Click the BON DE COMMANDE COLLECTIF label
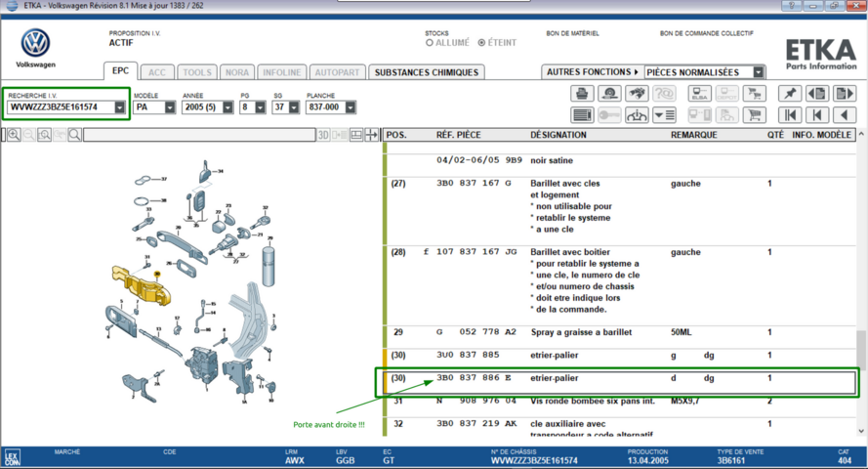The width and height of the screenshot is (868, 469). point(706,33)
